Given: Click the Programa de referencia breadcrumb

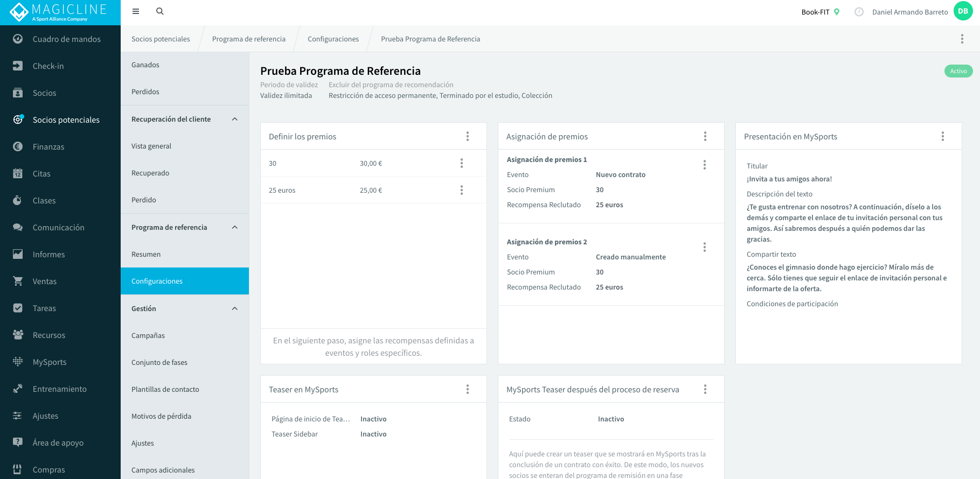Looking at the screenshot, I should (x=249, y=39).
